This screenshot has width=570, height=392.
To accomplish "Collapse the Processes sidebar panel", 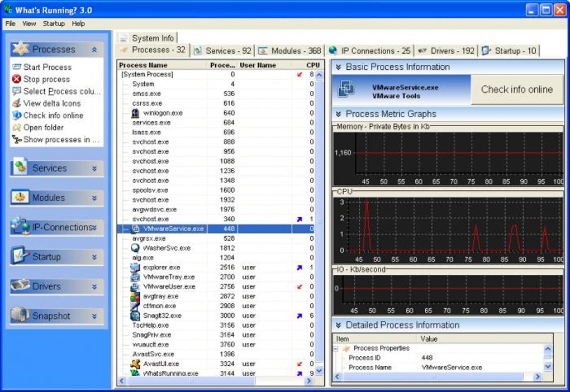I will [94, 50].
